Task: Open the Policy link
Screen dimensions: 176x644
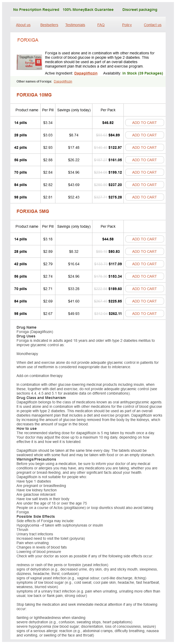Action: click(127, 25)
